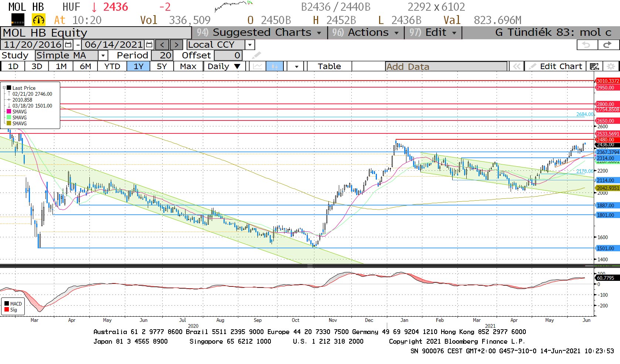This screenshot has width=620, height=364.
Task: Switch to line chart type icon
Action: [258, 67]
